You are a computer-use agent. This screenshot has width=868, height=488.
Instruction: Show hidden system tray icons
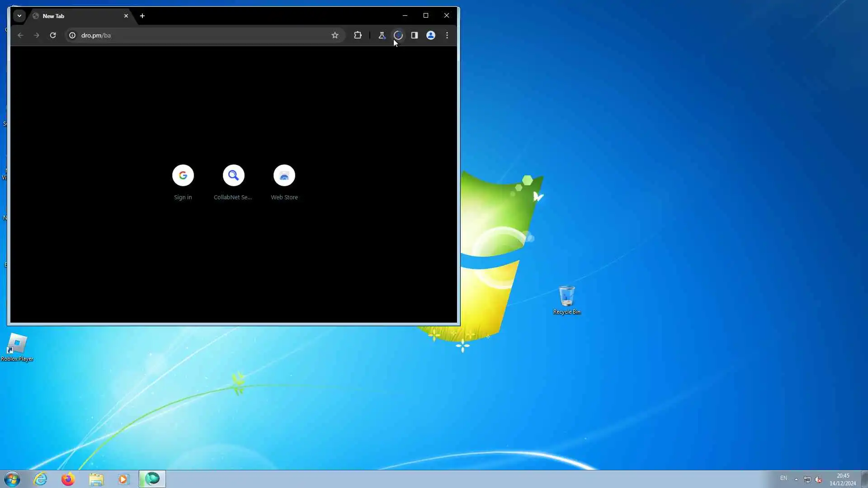[x=796, y=479]
